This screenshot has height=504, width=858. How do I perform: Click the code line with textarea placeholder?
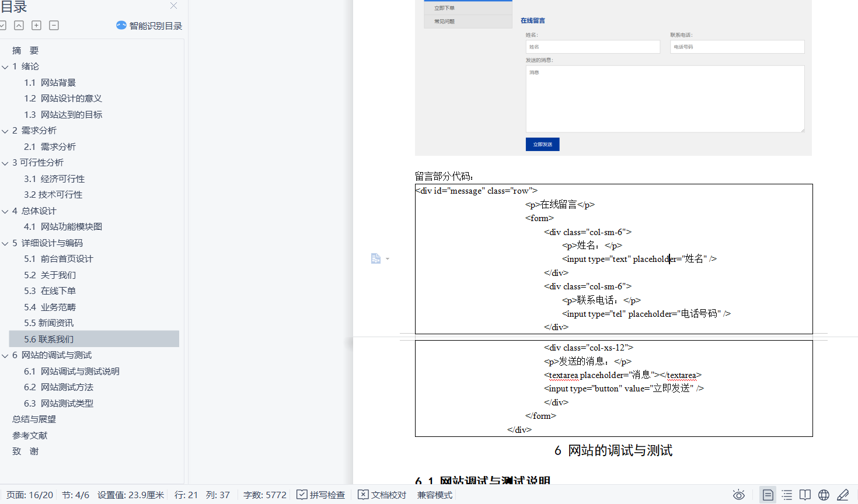pyautogui.click(x=623, y=375)
